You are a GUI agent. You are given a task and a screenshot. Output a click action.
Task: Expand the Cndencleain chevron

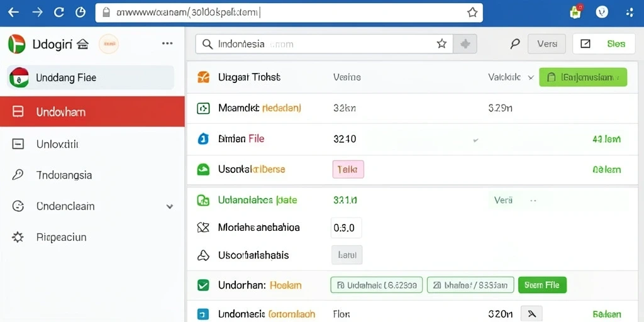[x=169, y=206]
